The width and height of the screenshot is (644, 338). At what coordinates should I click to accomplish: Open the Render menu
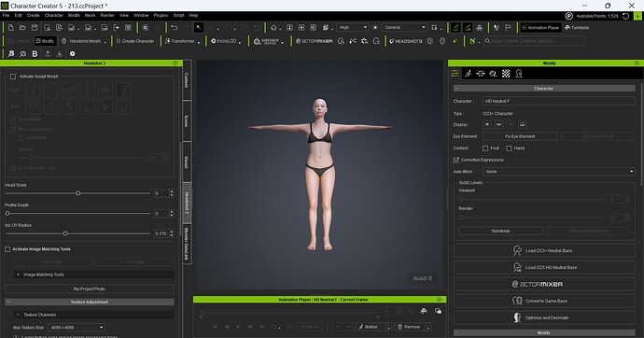(x=107, y=15)
